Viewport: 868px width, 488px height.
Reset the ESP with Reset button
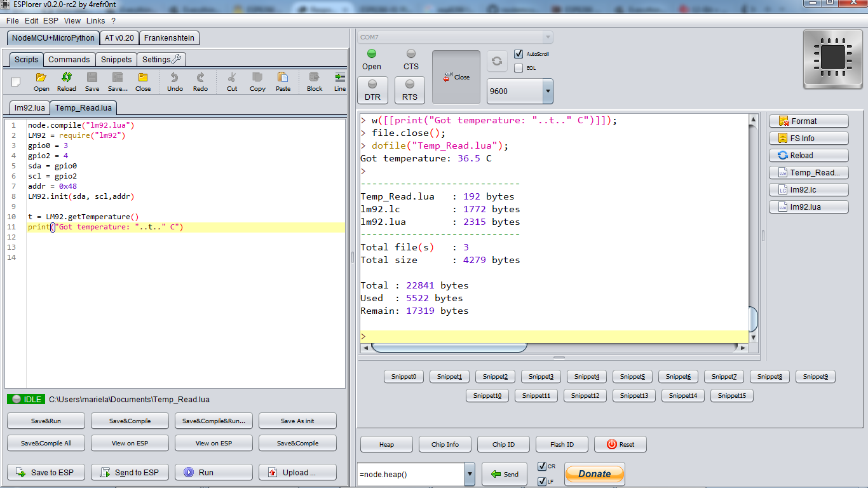pos(620,445)
